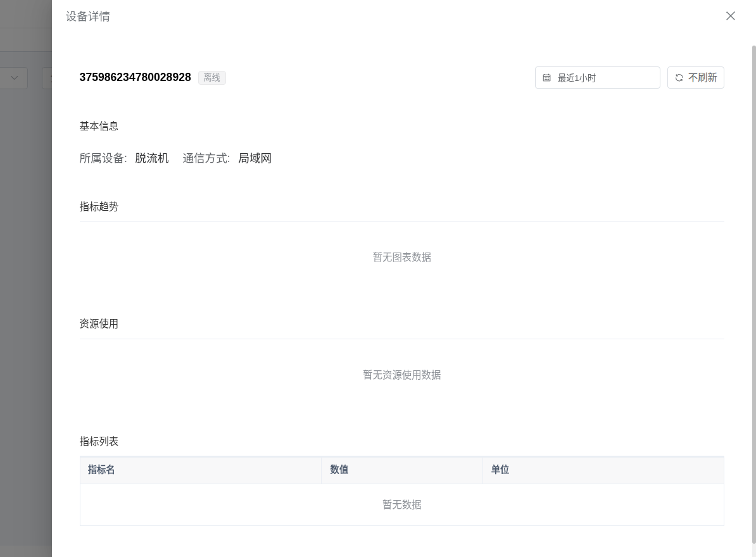Click the 指标名 table column header

pyautogui.click(x=101, y=470)
